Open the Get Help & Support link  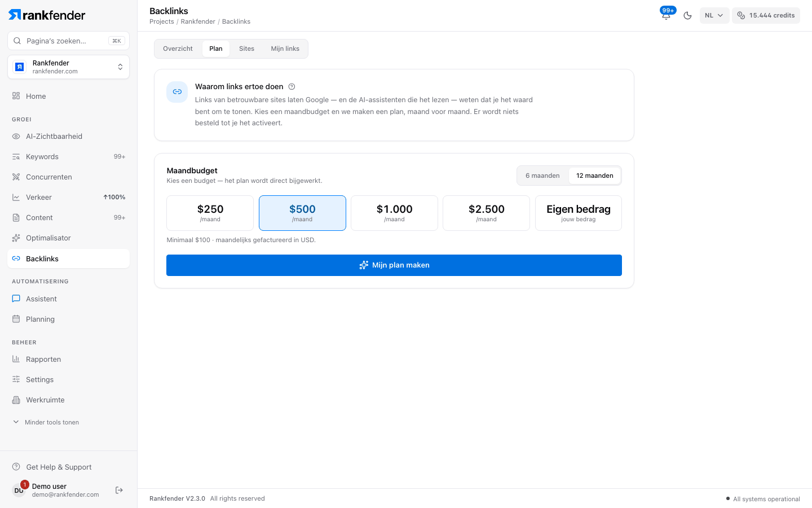tap(59, 467)
